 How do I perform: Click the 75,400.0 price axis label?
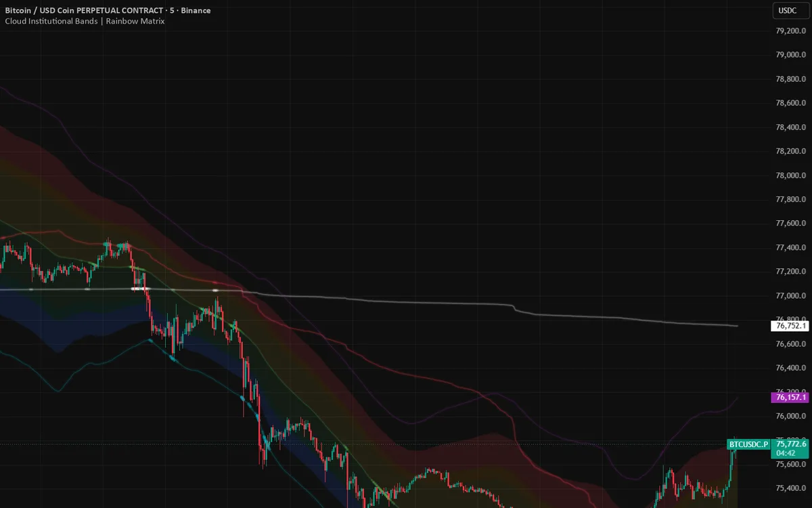pos(790,488)
